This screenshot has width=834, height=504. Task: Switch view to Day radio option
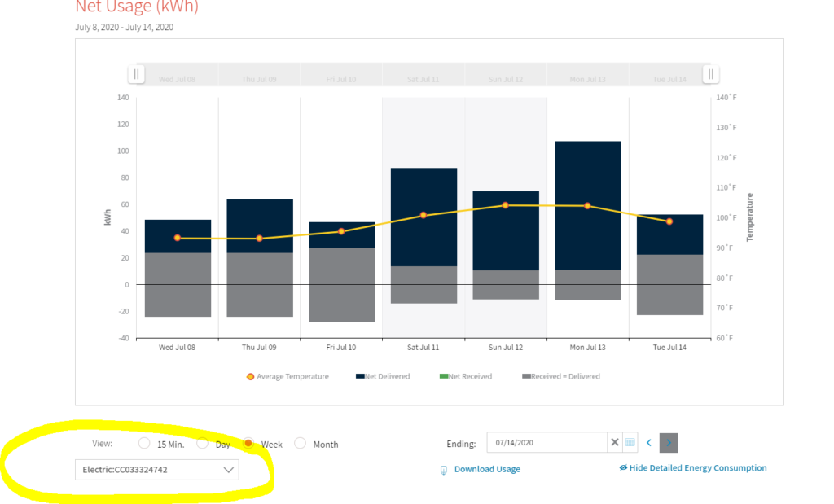pos(203,444)
